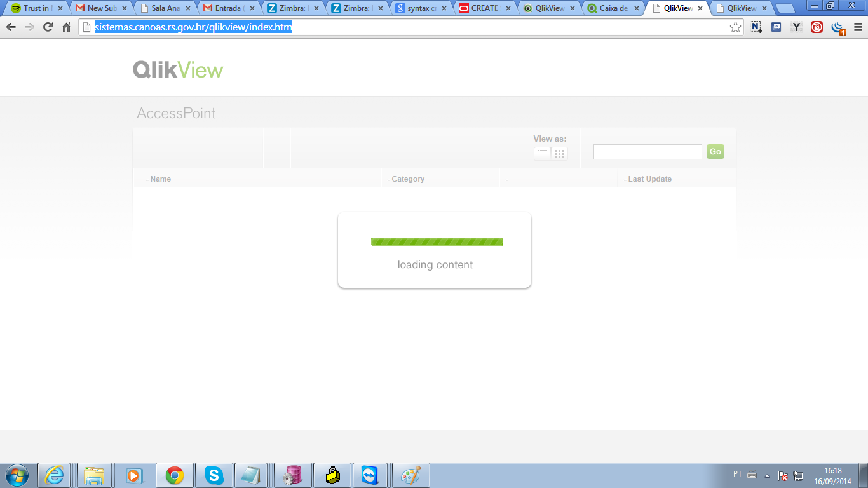Sort documents by Category column
This screenshot has height=488, width=868.
click(408, 179)
